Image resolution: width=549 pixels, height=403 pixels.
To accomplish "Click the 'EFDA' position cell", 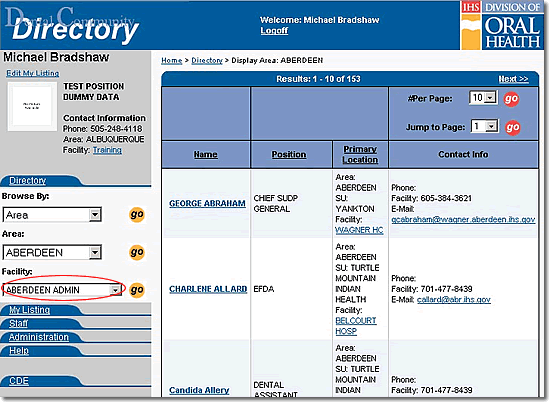I will (264, 289).
